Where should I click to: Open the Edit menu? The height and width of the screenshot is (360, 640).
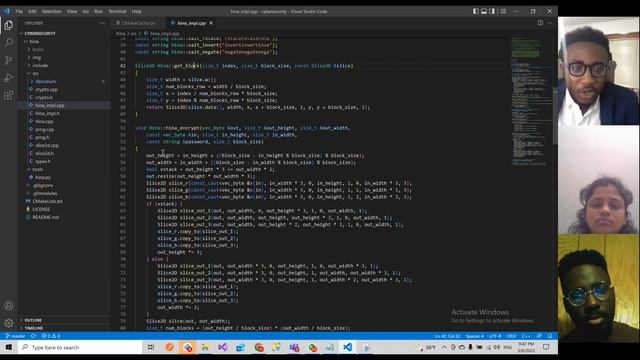coord(32,11)
